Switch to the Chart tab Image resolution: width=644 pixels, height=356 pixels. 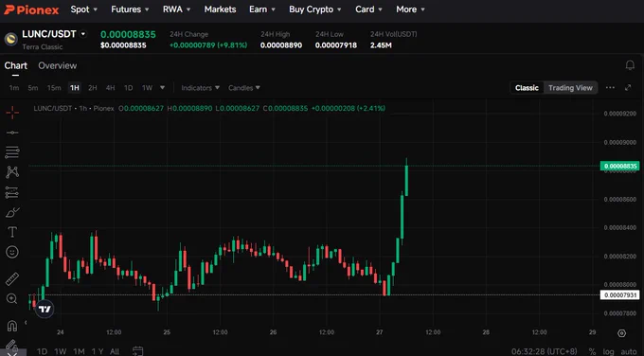click(x=15, y=65)
